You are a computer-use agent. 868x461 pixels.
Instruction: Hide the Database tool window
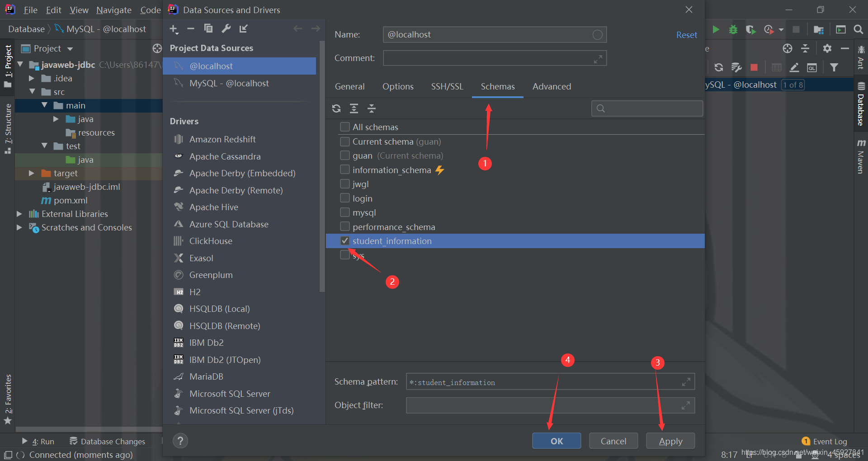tap(845, 48)
